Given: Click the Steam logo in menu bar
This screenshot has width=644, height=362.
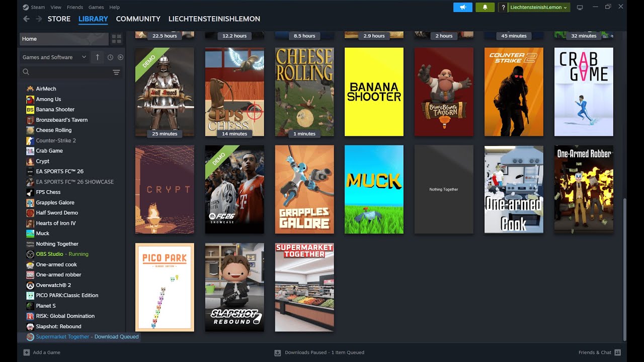Looking at the screenshot, I should (26, 7).
